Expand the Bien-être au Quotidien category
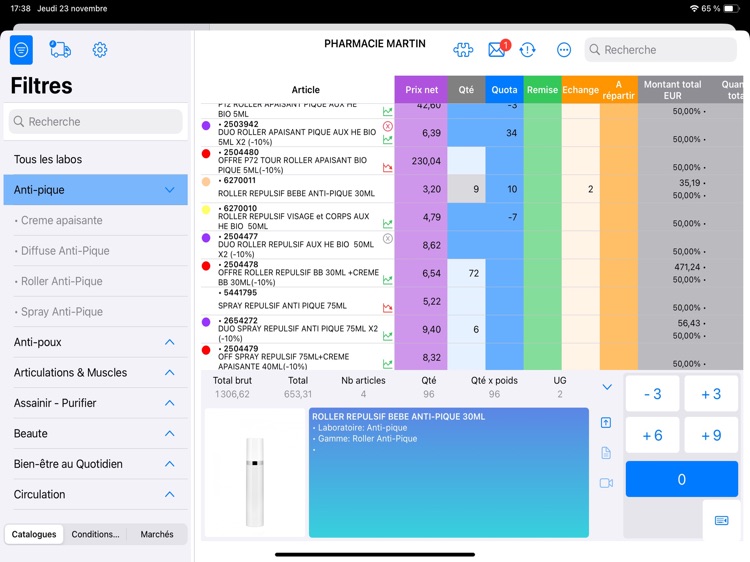The width and height of the screenshot is (750, 562). [x=169, y=464]
